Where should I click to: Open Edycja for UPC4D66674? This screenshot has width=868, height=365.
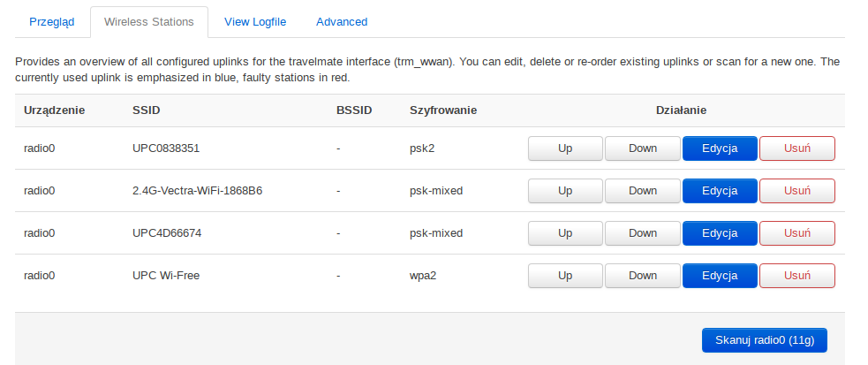coord(720,233)
